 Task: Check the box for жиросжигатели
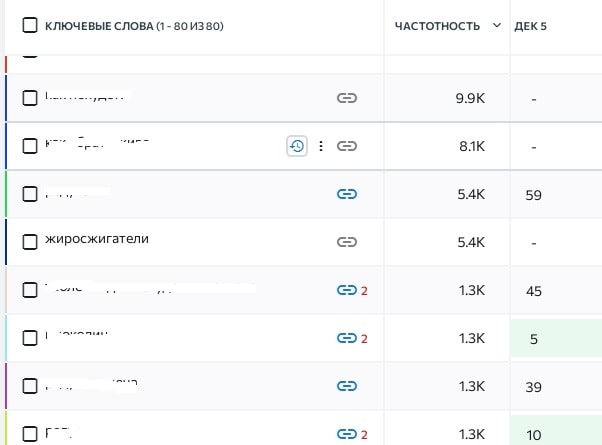(x=30, y=242)
